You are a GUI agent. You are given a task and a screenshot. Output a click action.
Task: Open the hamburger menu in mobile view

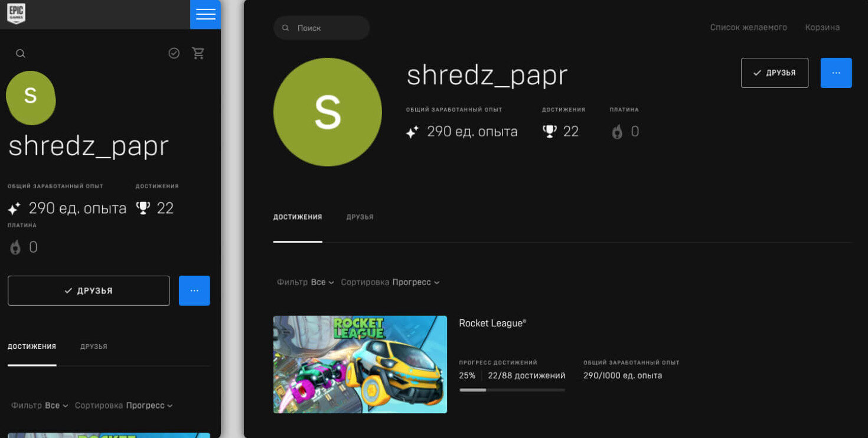click(x=205, y=14)
